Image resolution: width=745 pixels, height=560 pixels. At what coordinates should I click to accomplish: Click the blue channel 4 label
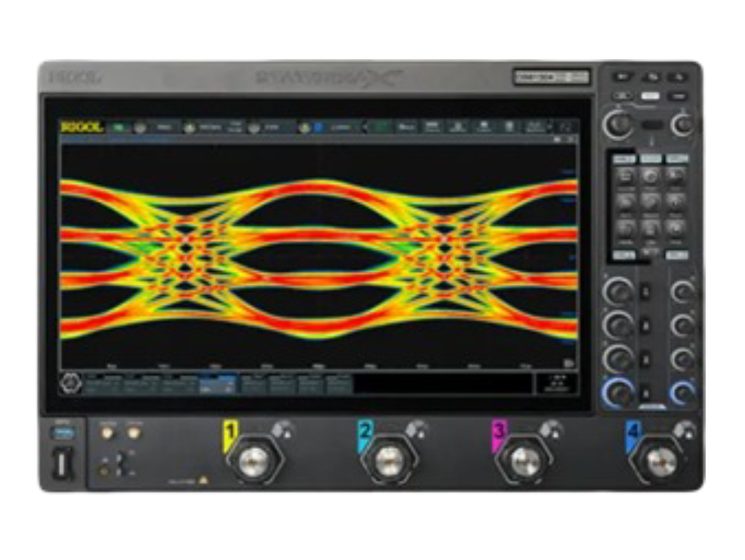pos(633,433)
